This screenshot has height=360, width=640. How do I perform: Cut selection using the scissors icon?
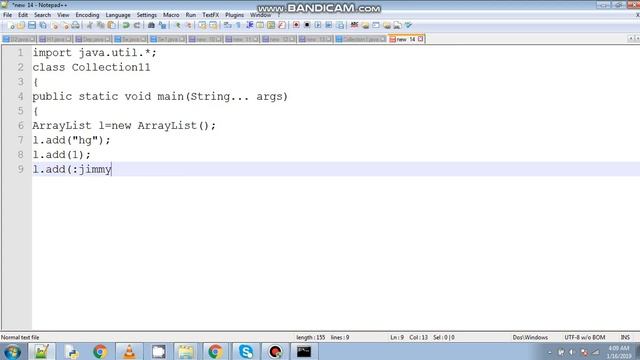pyautogui.click(x=90, y=25)
